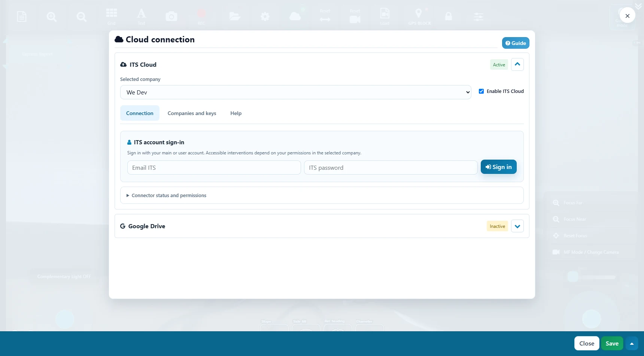Click the faded slider handle above the joystick
Screen dimensions: 644x356
click(573, 277)
